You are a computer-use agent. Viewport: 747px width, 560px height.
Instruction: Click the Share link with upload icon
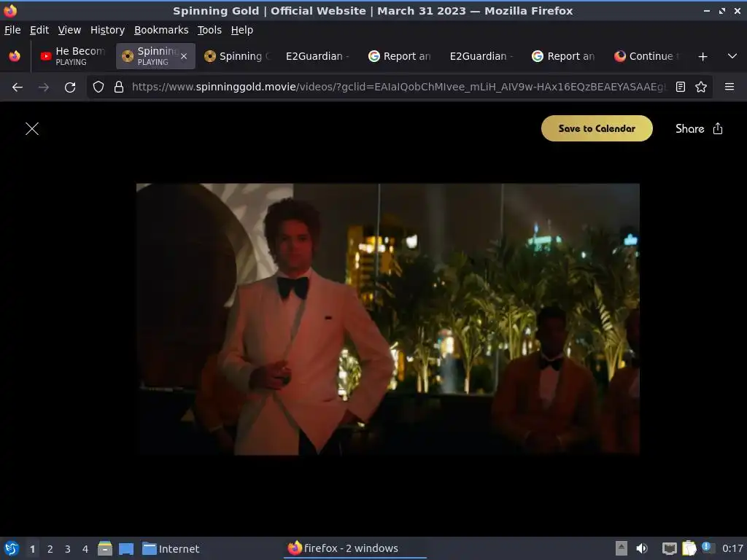click(699, 128)
